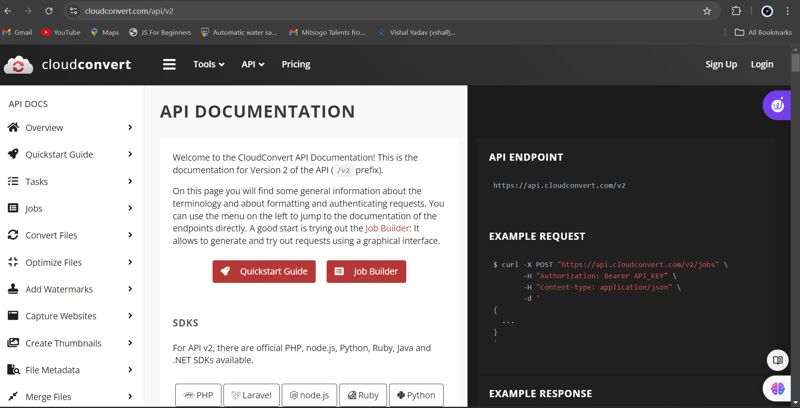This screenshot has width=800, height=408.
Task: Click Sign Up in header
Action: 721,64
